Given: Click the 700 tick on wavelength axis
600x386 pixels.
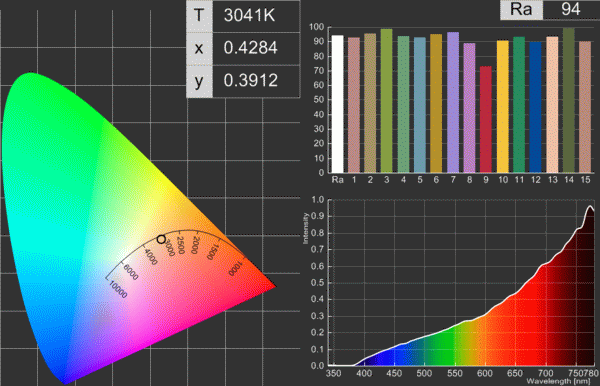Looking at the screenshot, I should click(545, 373).
